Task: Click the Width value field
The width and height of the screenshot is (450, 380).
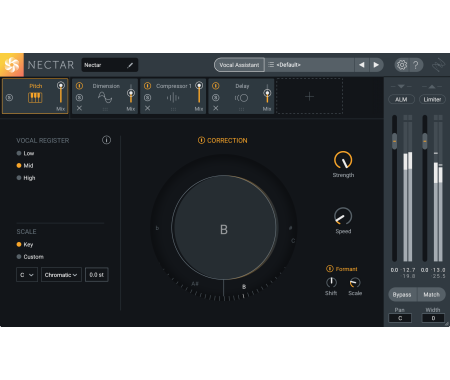Action: pos(433,318)
